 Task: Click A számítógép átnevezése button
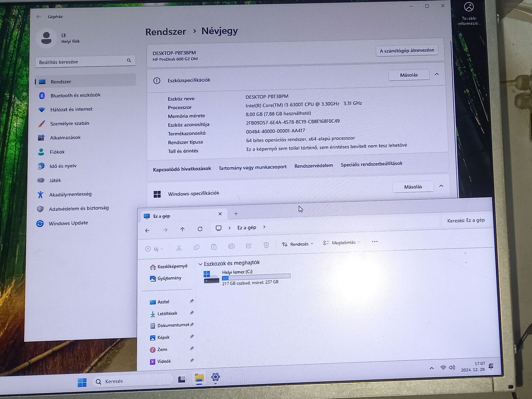coord(407,50)
